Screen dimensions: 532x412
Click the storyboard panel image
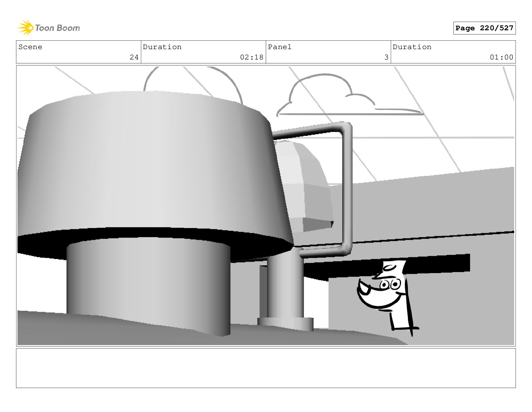click(x=266, y=206)
